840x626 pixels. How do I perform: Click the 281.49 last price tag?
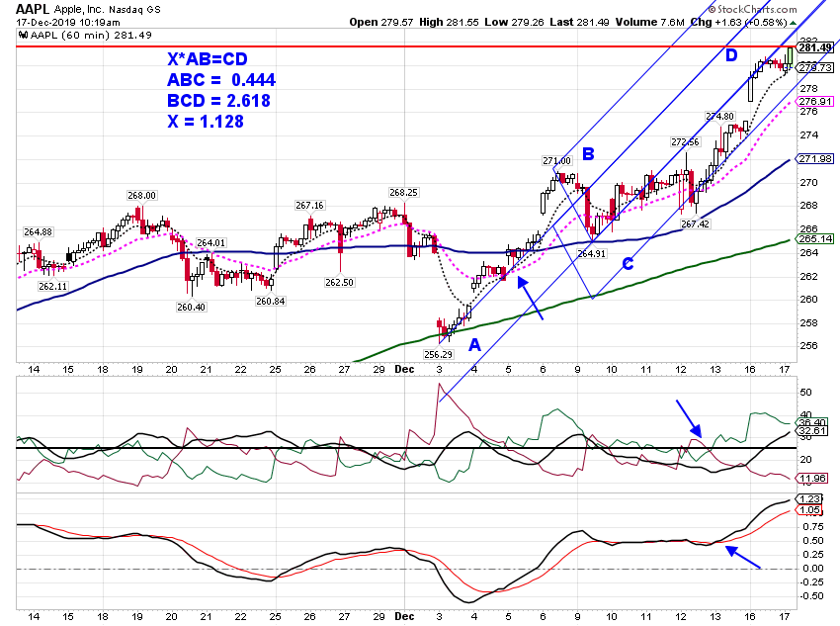tap(815, 47)
